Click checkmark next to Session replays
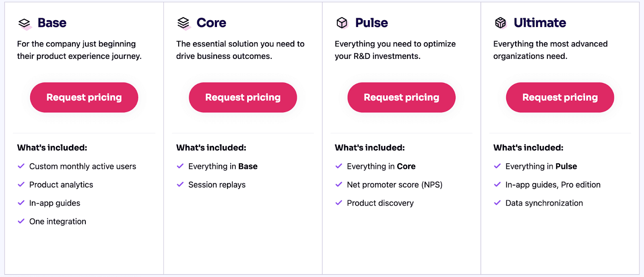 pyautogui.click(x=180, y=184)
